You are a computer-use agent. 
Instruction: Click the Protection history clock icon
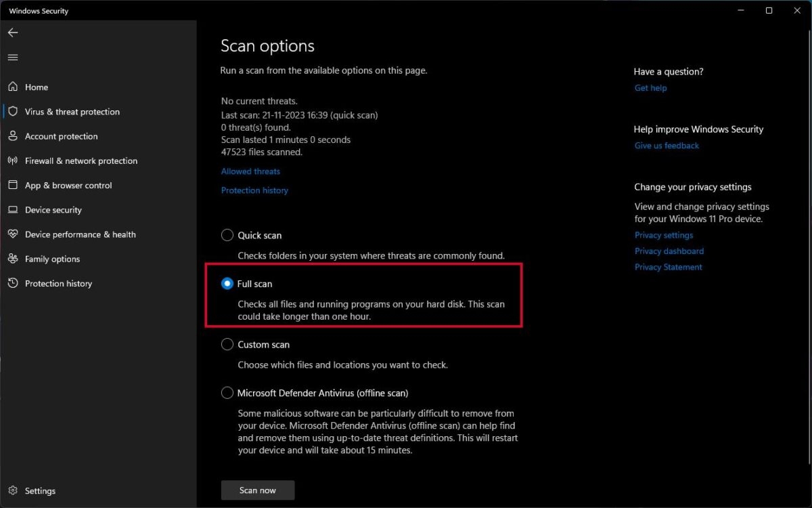pos(14,283)
